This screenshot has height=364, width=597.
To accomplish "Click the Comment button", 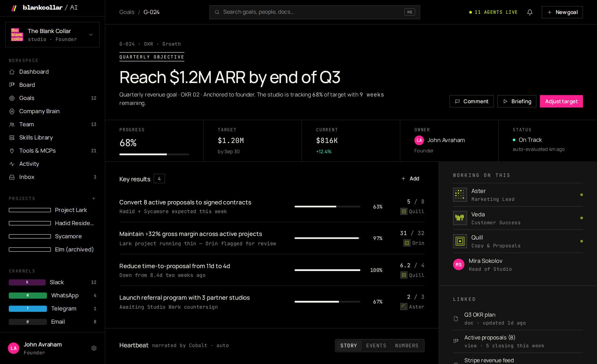I will (x=471, y=101).
